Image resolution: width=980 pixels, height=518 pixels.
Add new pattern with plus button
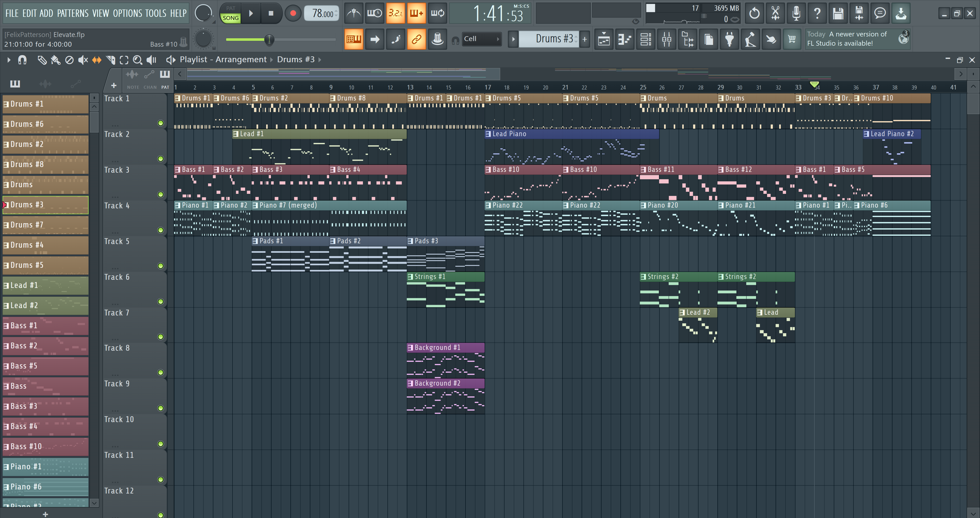(585, 39)
